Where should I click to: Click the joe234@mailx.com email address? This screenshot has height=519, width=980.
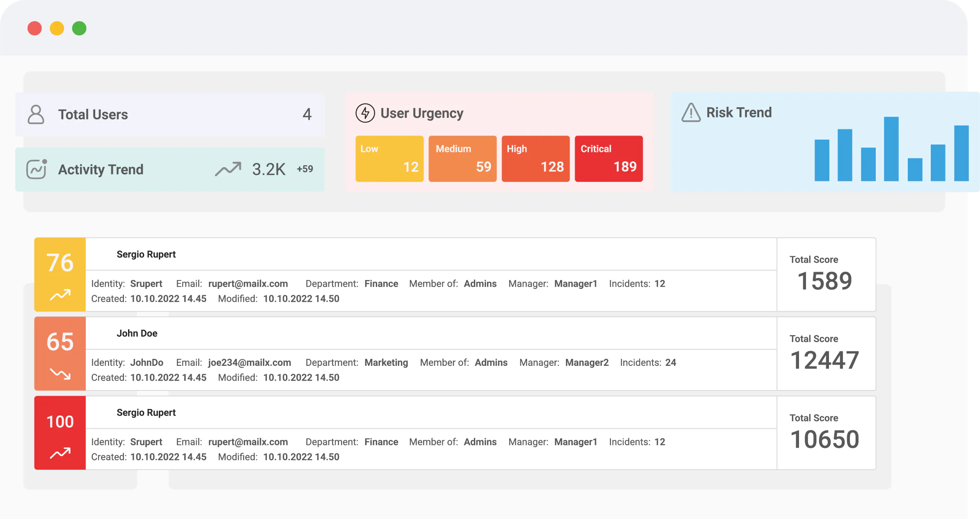pyautogui.click(x=250, y=363)
